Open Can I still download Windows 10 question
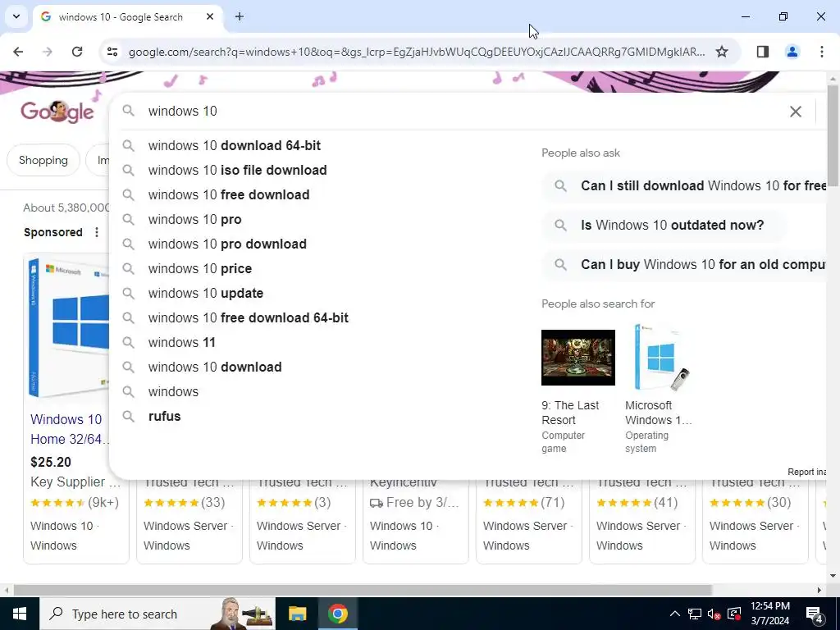 pos(685,186)
